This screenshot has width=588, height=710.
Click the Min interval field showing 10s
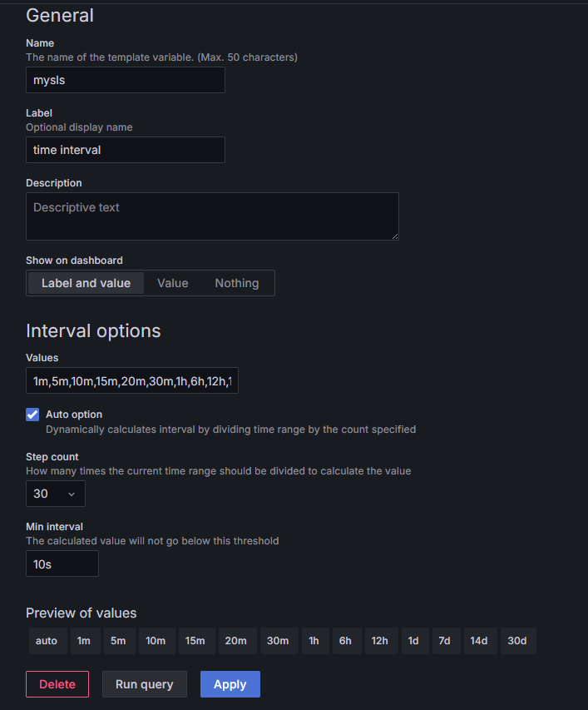62,564
